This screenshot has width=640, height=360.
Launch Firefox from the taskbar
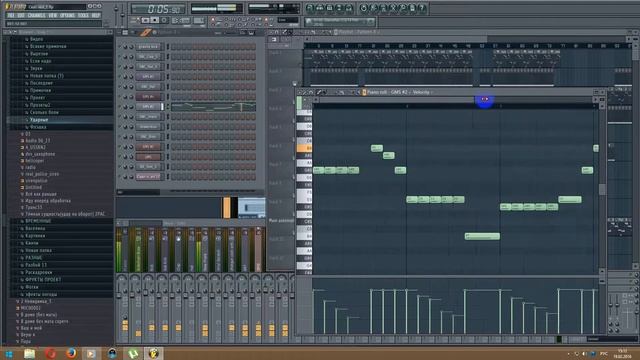71,353
